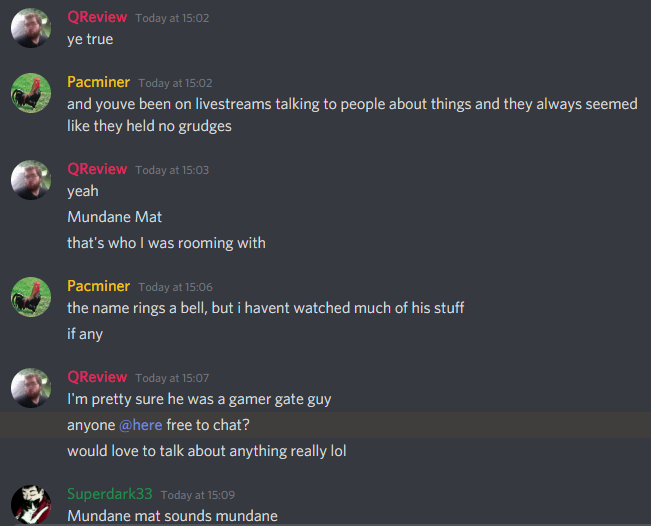Click Superdark33's profile avatar

click(x=31, y=504)
